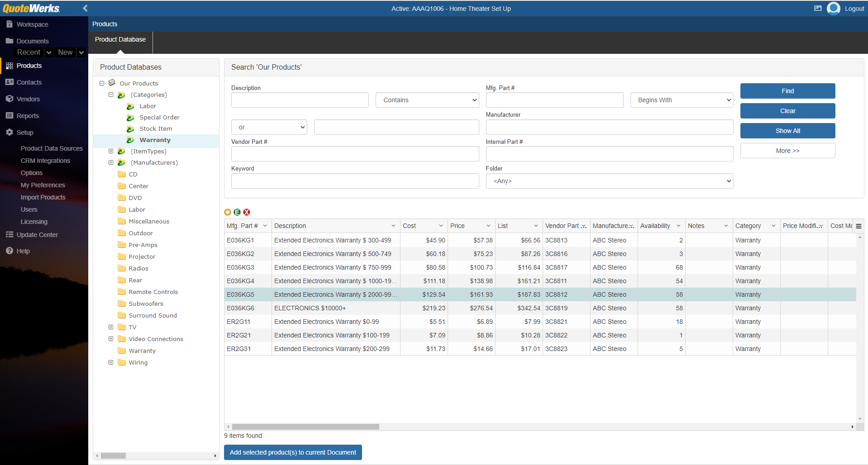This screenshot has height=465, width=868.
Task: Select the Warranty category in tree
Action: (155, 140)
